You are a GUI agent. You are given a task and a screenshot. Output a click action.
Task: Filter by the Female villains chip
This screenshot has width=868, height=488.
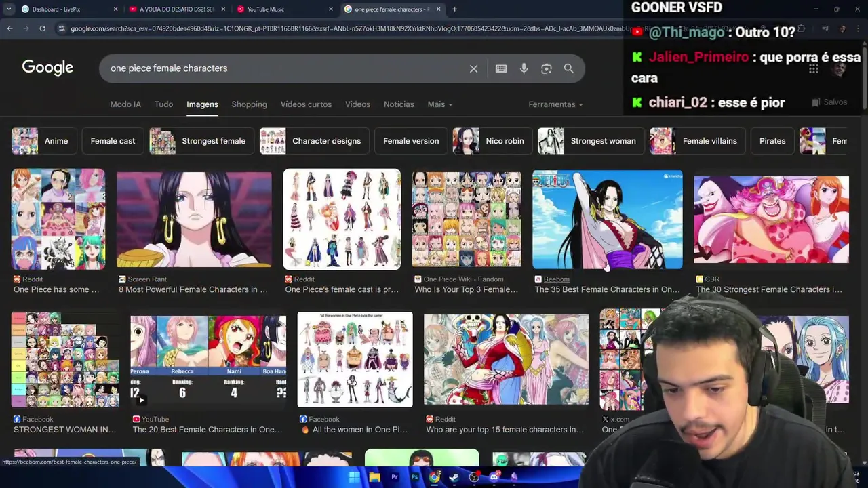697,141
